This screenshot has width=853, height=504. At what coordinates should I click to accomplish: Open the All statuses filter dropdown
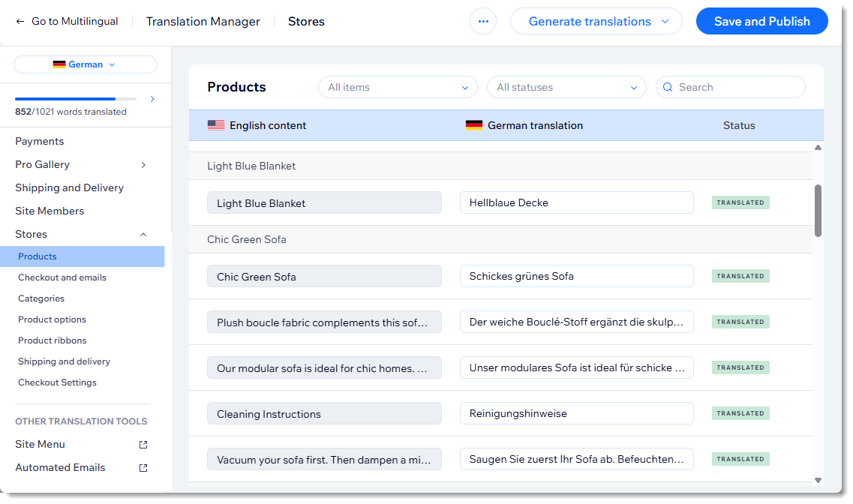pos(566,87)
